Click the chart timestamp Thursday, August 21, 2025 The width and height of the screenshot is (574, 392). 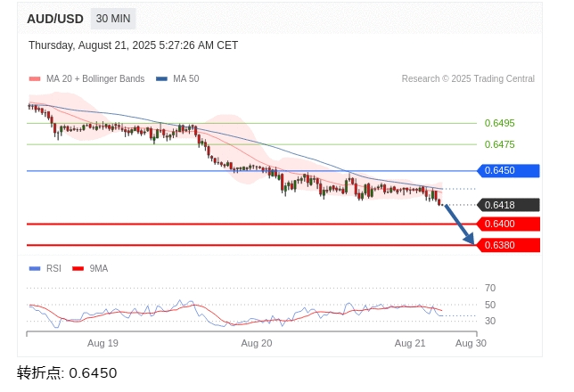[x=134, y=45]
